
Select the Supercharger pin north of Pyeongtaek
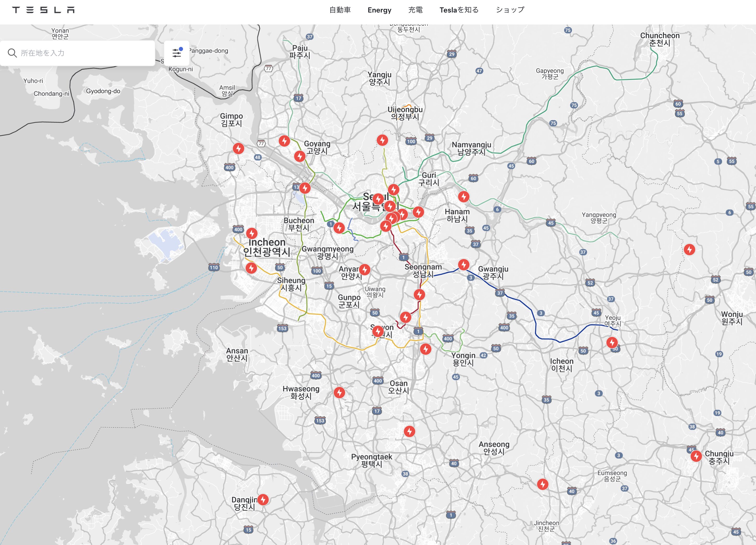point(409,431)
